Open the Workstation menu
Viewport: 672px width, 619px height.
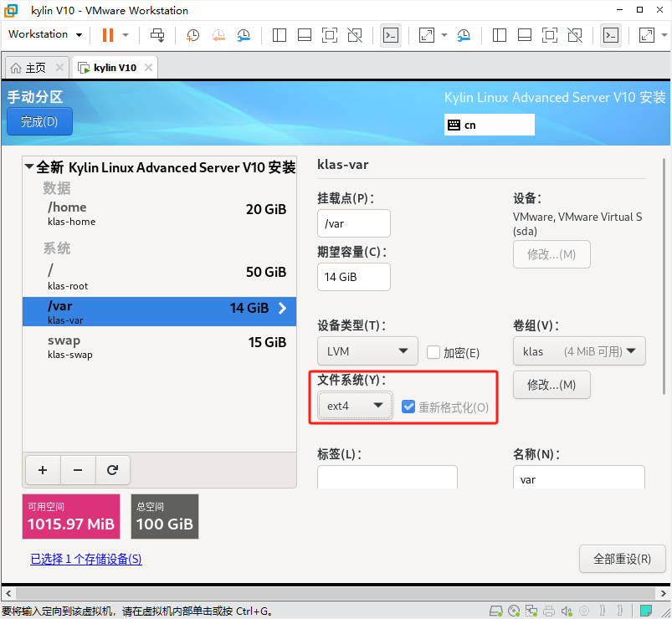tap(45, 34)
